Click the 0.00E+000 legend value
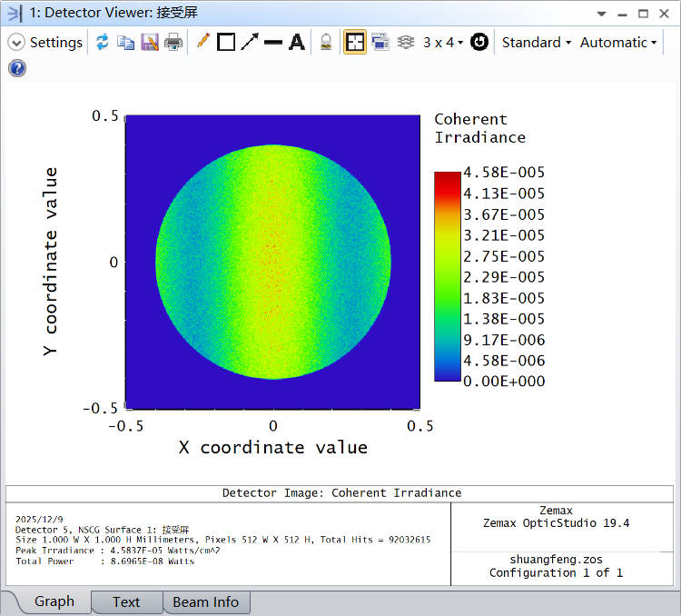This screenshot has width=681, height=616. click(504, 382)
